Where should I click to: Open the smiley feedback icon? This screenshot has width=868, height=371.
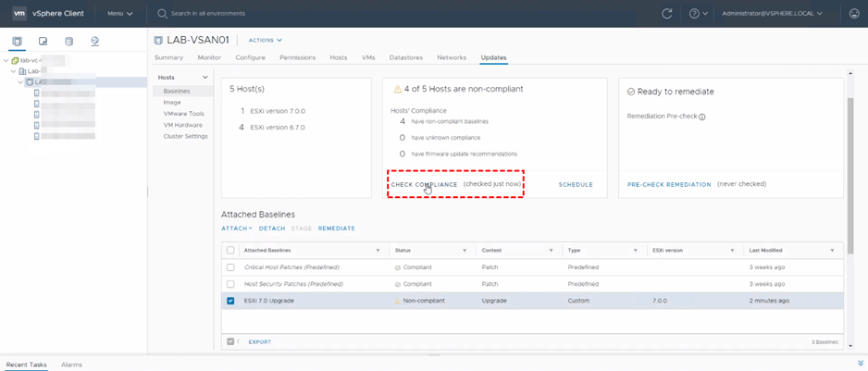point(853,14)
